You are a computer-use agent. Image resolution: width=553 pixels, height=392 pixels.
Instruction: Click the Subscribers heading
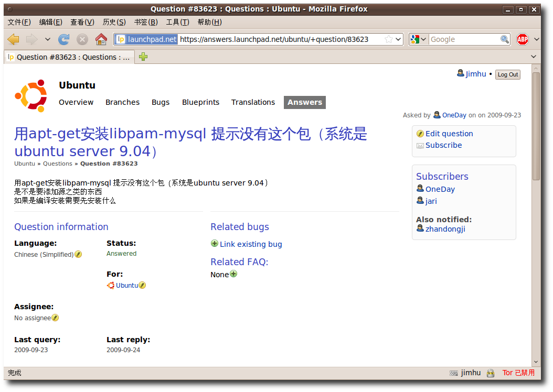click(442, 177)
